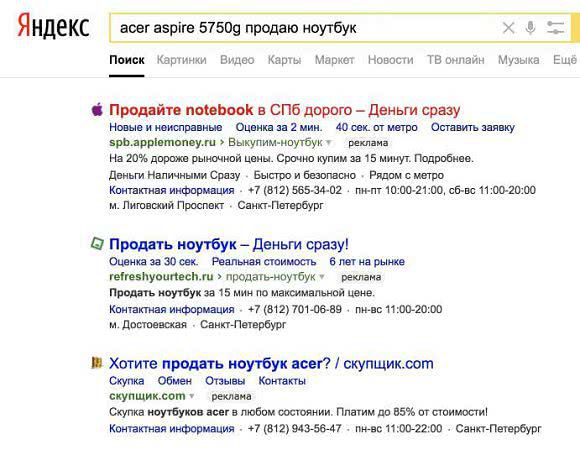Open the Отзывы sitelink
Viewport: 580px width, 450px height.
(225, 381)
